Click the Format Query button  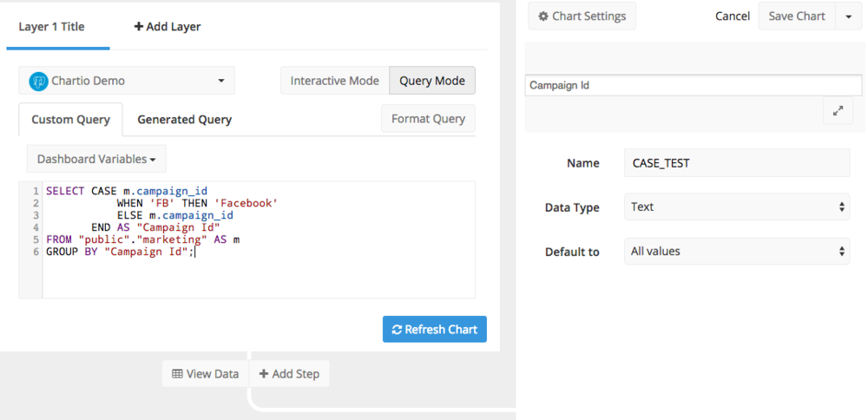tap(429, 118)
